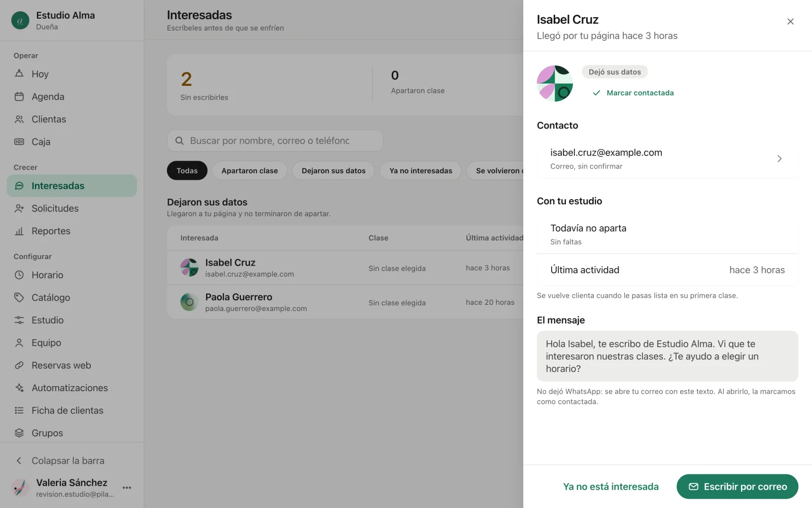Open Catálogo tag icon
Image resolution: width=812 pixels, height=508 pixels.
click(19, 298)
